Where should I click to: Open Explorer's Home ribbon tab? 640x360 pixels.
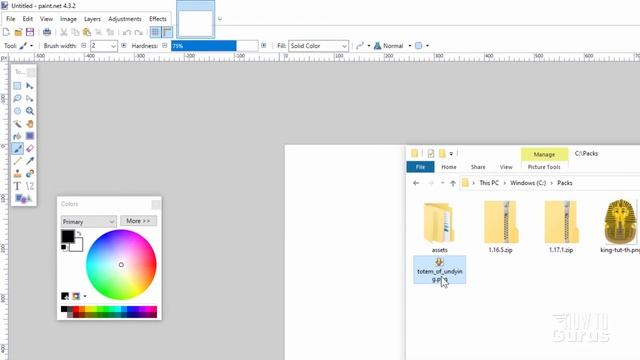[x=449, y=167]
